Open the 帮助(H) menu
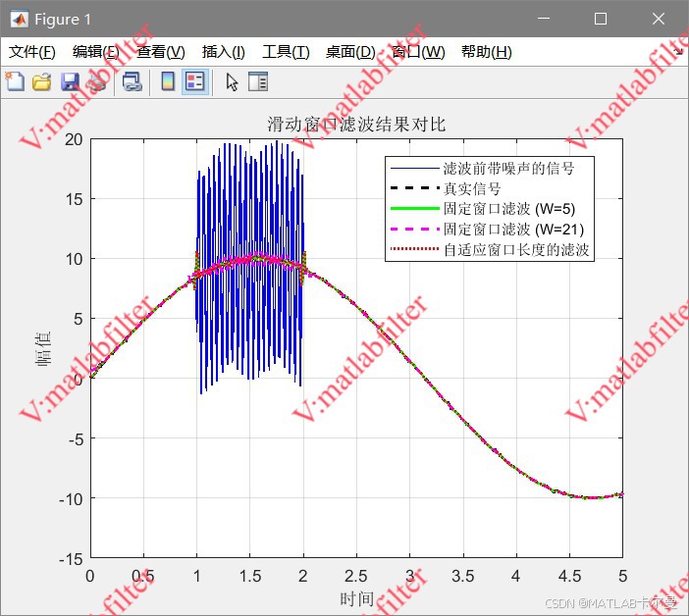 coord(487,52)
